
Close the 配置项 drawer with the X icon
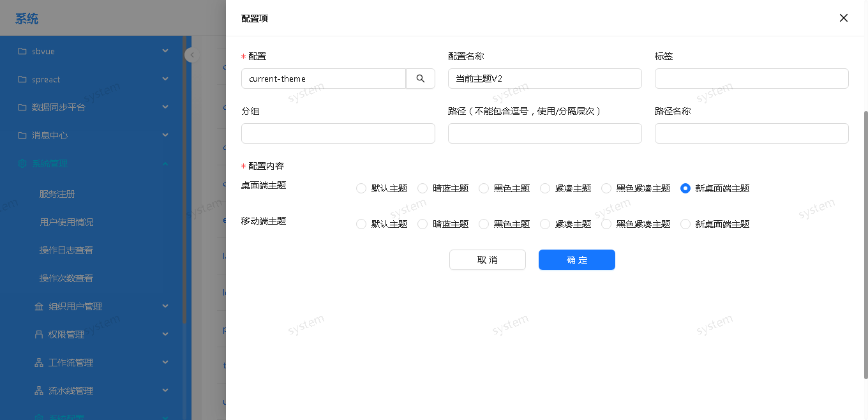(843, 18)
